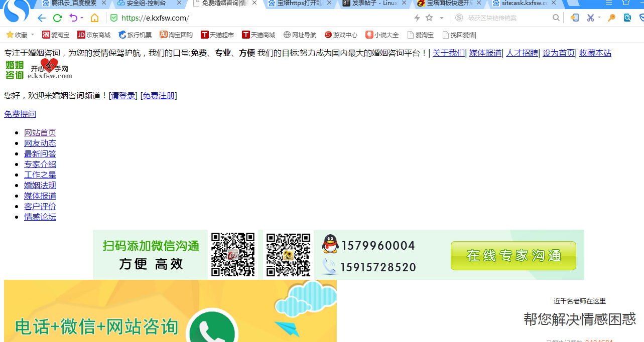
Task: Click the browser back arrow
Action: pos(41,18)
